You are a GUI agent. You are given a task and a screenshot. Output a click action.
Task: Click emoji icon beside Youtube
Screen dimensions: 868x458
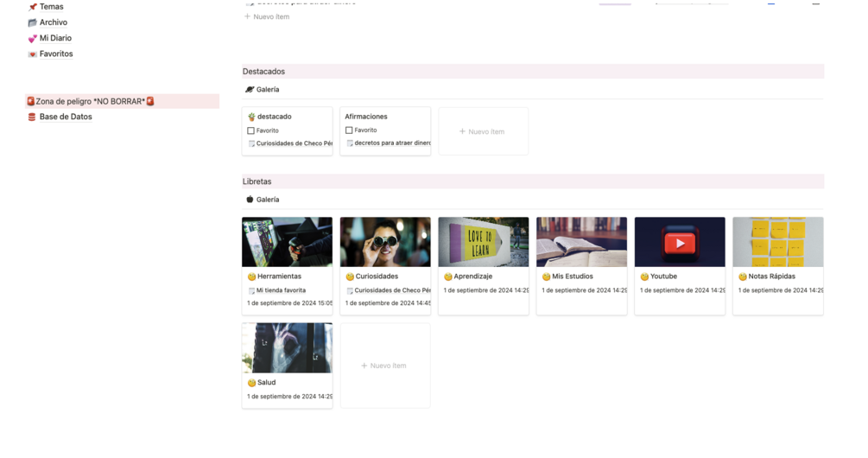click(644, 277)
